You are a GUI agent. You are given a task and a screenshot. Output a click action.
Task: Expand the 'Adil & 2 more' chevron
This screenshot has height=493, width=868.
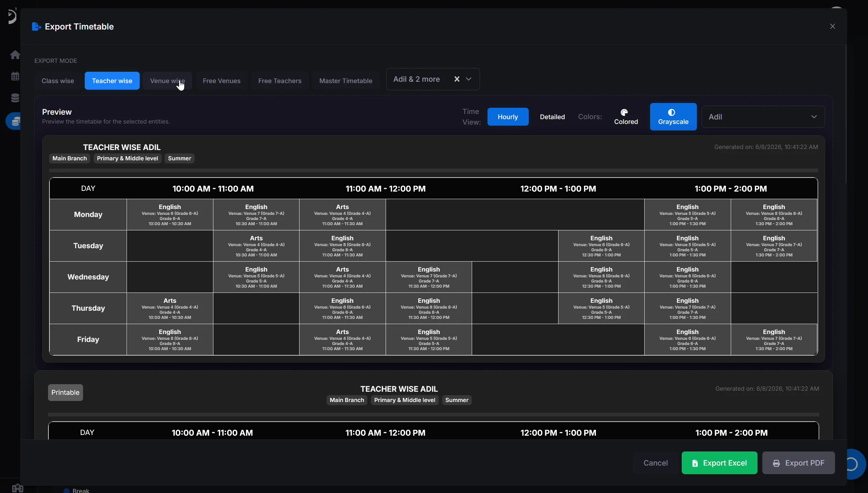coord(469,79)
